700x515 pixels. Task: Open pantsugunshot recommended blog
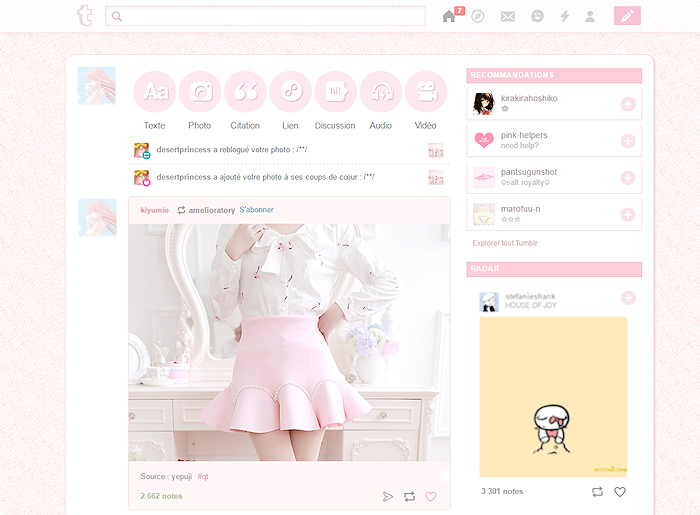tap(529, 172)
